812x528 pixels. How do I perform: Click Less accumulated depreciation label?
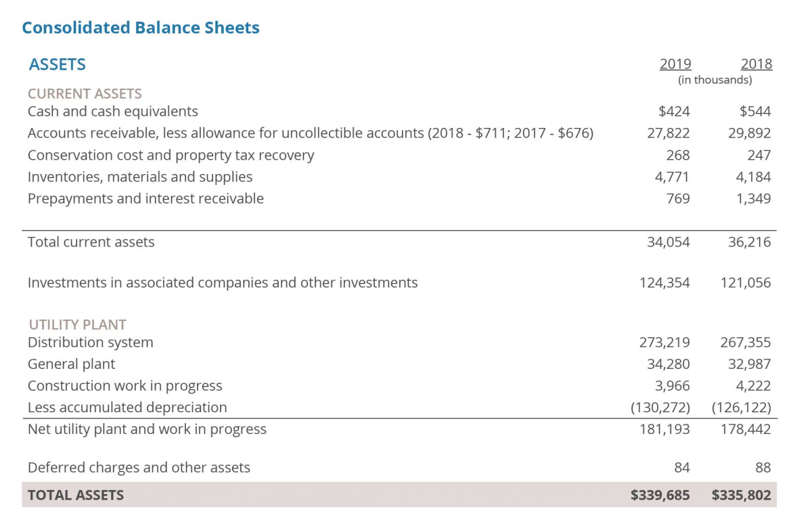pyautogui.click(x=127, y=408)
